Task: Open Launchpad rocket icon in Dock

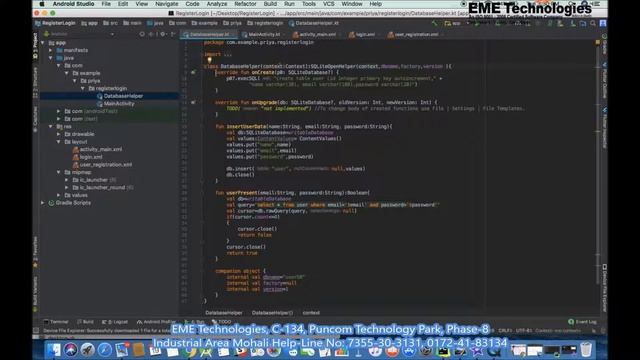Action: [x=87, y=350]
